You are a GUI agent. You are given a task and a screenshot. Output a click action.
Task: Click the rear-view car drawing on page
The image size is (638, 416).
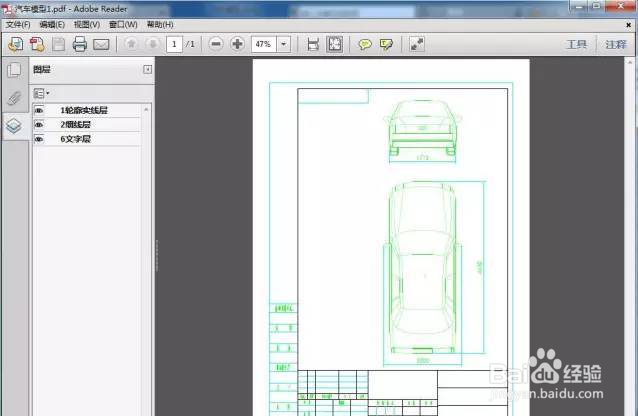pyautogui.click(x=423, y=127)
